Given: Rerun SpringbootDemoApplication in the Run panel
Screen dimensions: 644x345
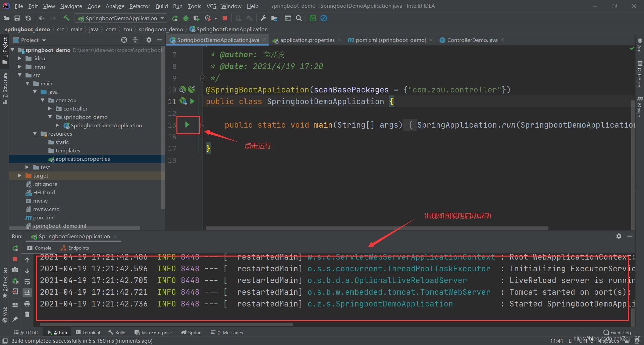Looking at the screenshot, I should 15,248.
